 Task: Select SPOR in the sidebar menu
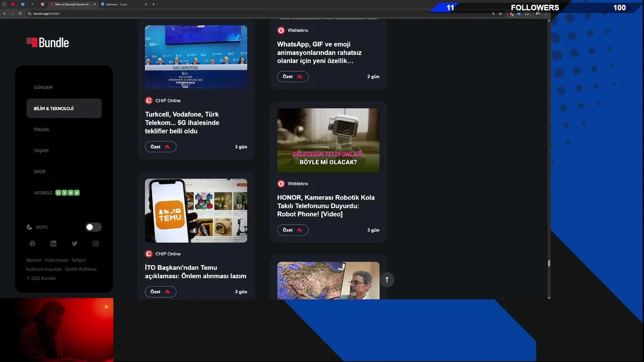(40, 172)
